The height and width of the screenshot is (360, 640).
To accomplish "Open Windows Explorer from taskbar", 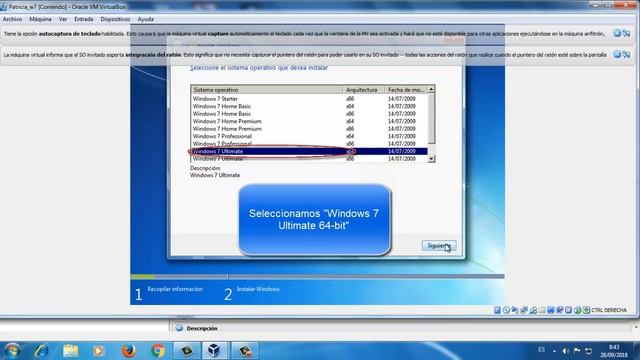I will (71, 351).
